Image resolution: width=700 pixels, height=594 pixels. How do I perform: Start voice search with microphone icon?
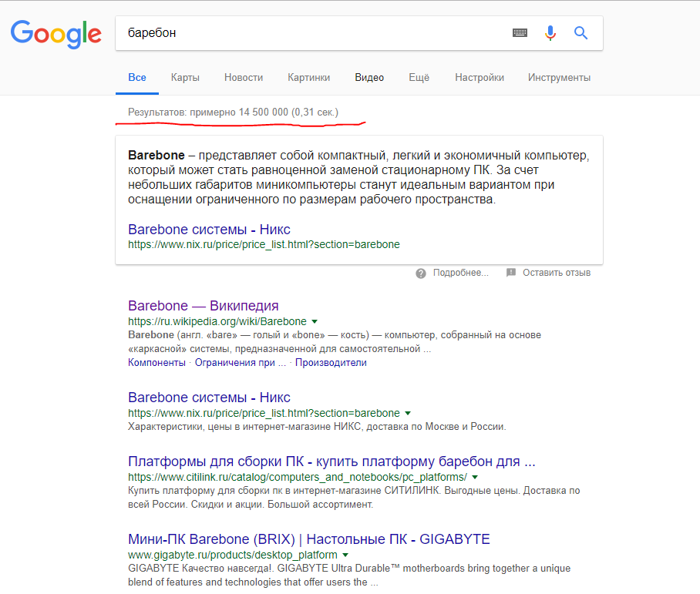550,33
